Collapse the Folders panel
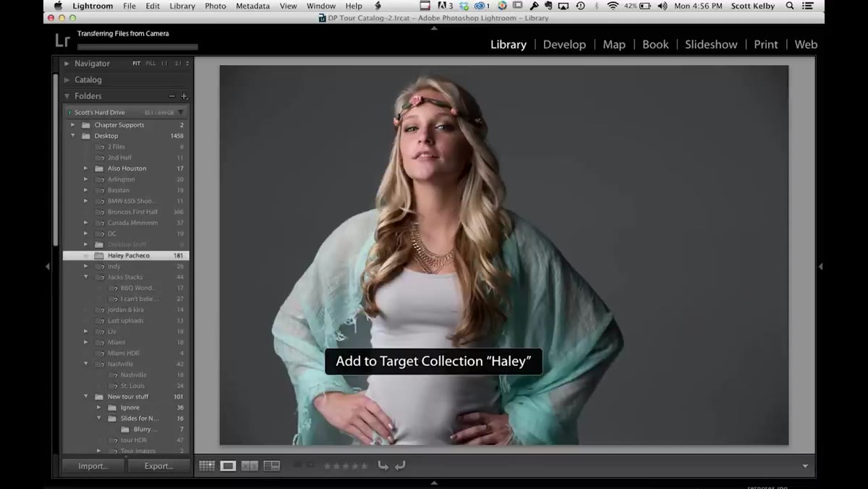The width and height of the screenshot is (868, 489). click(67, 96)
